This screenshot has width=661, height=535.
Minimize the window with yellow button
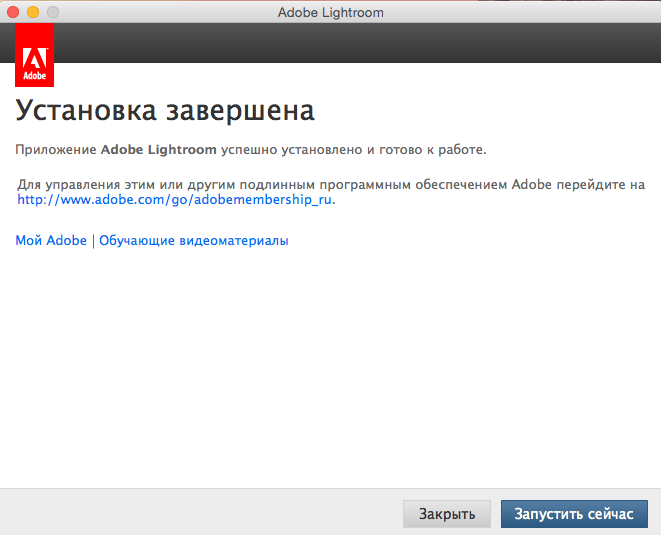point(33,12)
